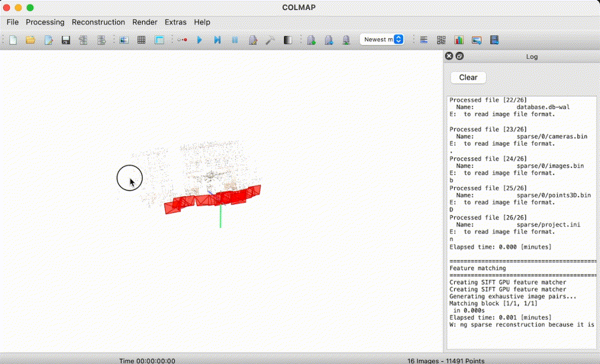Viewport: 600px width, 364px height.
Task: Run a single reconstruction step icon
Action: [x=217, y=40]
